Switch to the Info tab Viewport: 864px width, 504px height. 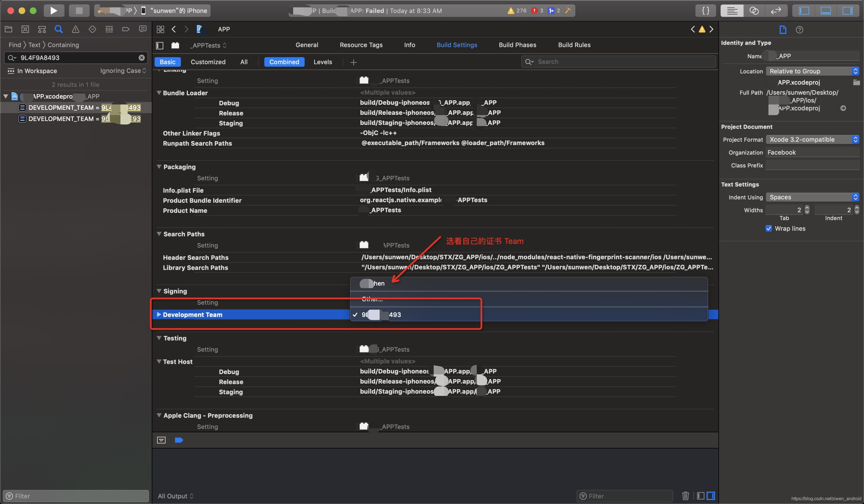[409, 45]
